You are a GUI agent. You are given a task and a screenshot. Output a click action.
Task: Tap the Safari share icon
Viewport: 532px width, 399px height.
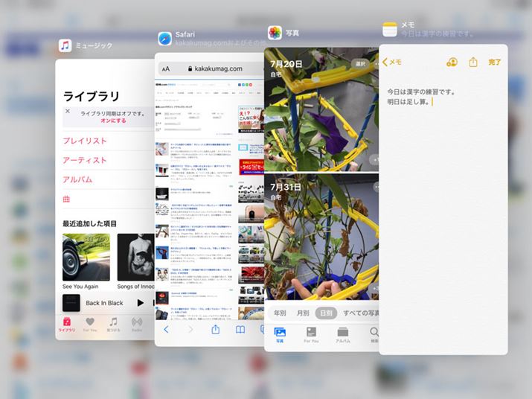pyautogui.click(x=215, y=329)
